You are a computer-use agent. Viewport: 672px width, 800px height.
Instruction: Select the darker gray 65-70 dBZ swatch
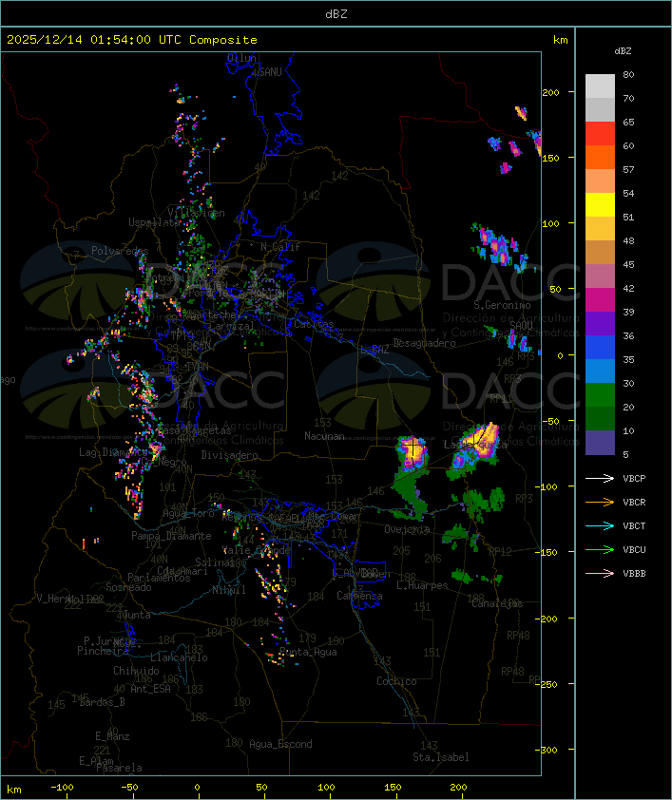click(x=600, y=109)
